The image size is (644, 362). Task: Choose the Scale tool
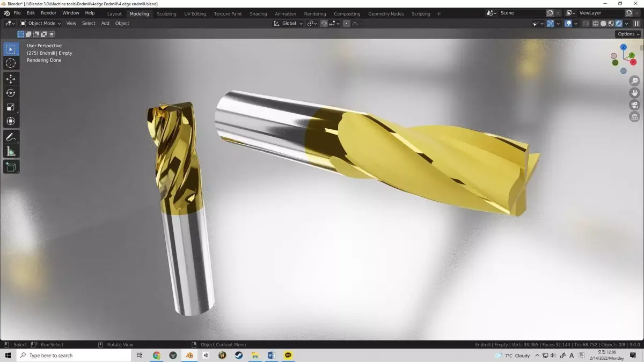(11, 107)
